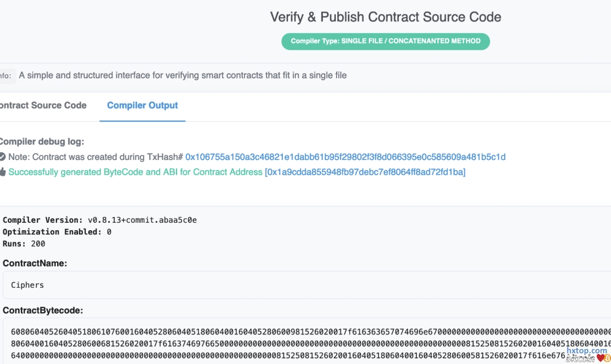This screenshot has width=611, height=364.
Task: Open the creation TxHash 0x106755a... link
Action: (x=345, y=157)
